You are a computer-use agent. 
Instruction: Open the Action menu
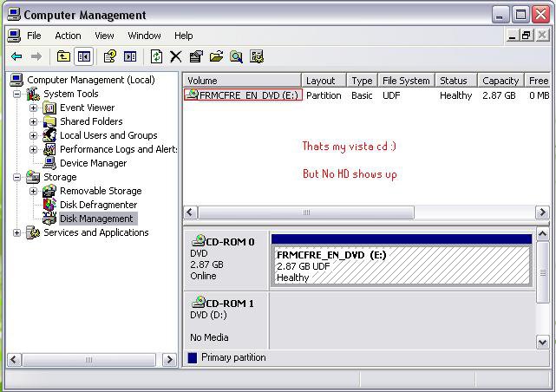tap(68, 36)
